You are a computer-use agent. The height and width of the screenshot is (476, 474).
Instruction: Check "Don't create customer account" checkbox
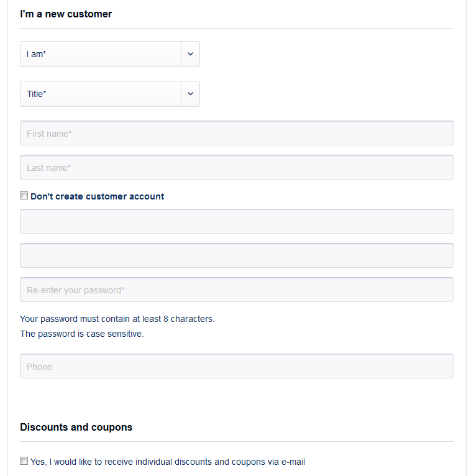(24, 196)
